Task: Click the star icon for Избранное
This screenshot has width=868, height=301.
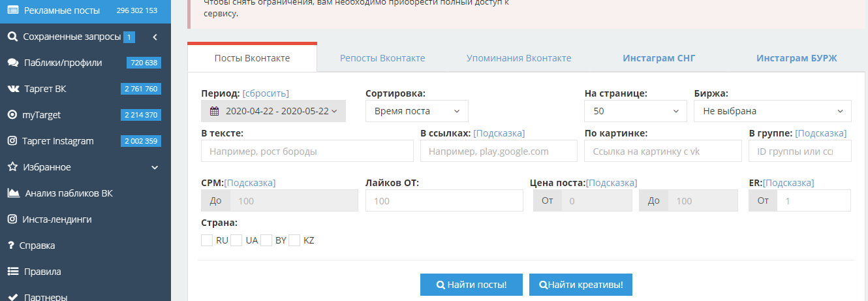Action: [x=12, y=167]
